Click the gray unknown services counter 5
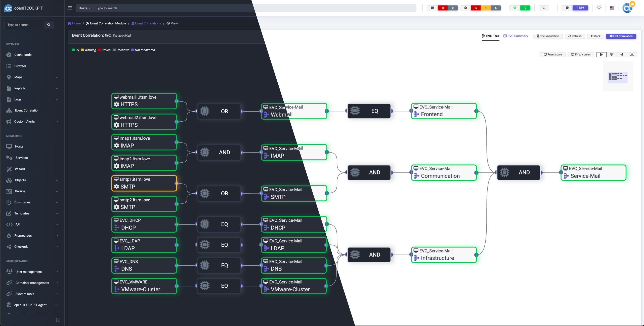Viewport: 644px width, 326px height. click(x=496, y=8)
